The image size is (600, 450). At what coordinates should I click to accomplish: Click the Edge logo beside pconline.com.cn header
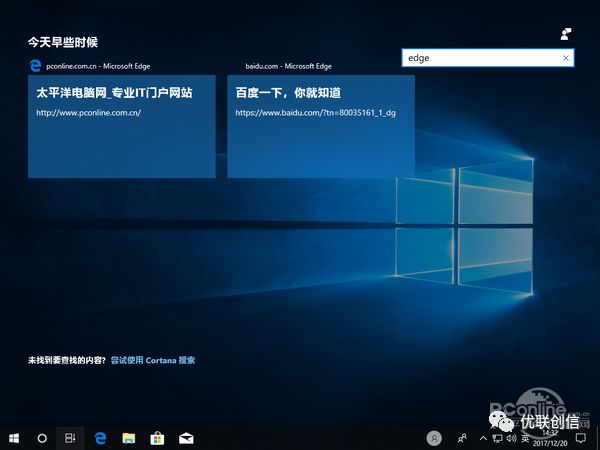[x=35, y=65]
